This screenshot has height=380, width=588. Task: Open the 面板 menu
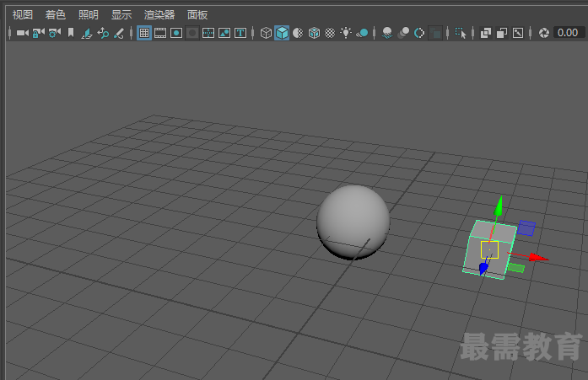point(197,15)
